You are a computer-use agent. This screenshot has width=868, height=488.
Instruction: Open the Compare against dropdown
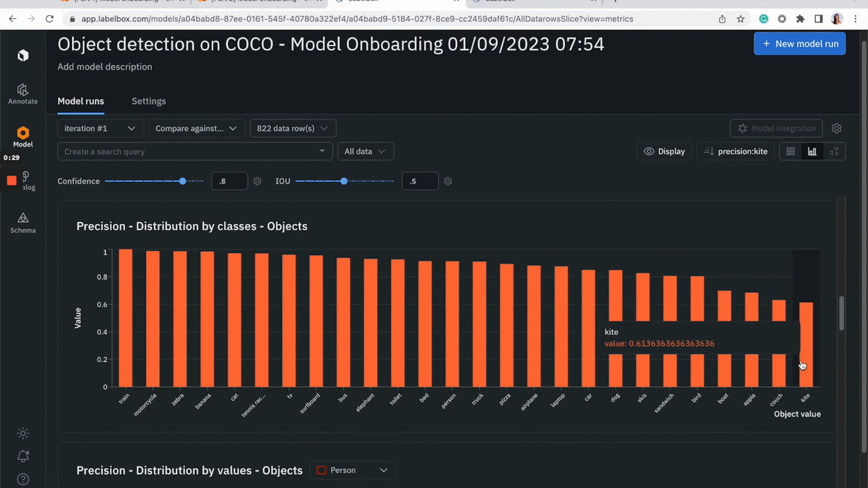click(196, 128)
